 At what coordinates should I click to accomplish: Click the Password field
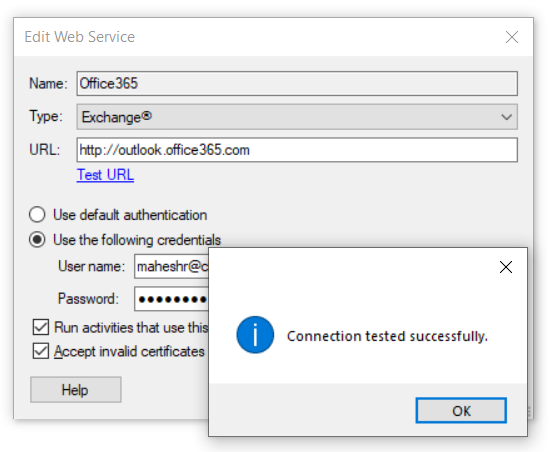[x=171, y=299]
